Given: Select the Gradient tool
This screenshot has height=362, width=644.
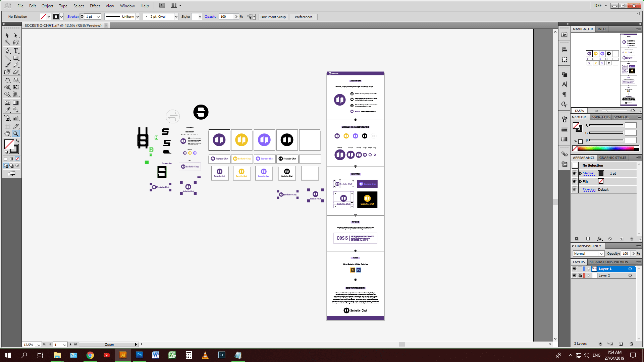Looking at the screenshot, I should point(16,103).
